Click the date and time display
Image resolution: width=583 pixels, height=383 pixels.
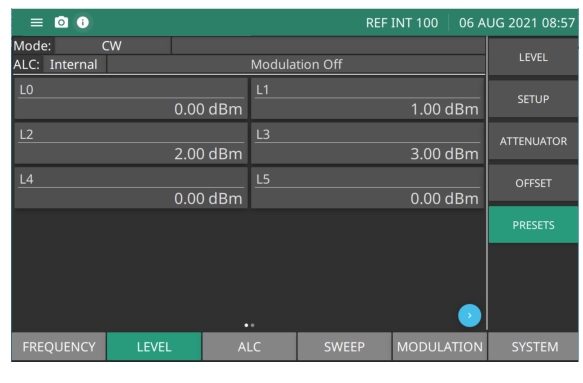517,23
